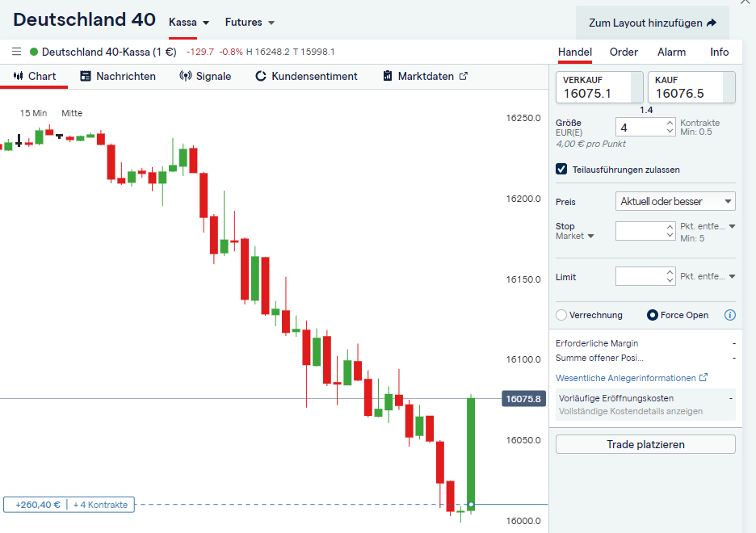Close the panel with the top-right X
Screen dimensions: 756x533
(x=745, y=2)
